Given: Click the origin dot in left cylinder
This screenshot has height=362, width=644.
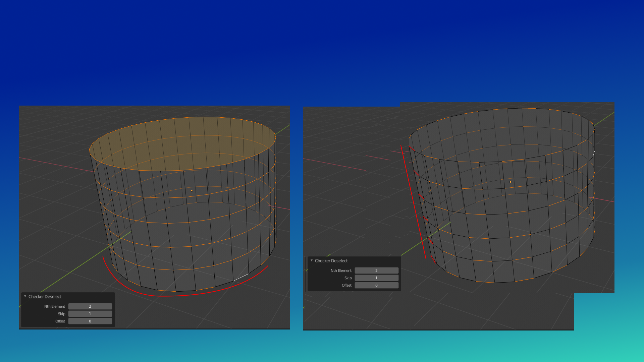Looking at the screenshot, I should pyautogui.click(x=192, y=191).
